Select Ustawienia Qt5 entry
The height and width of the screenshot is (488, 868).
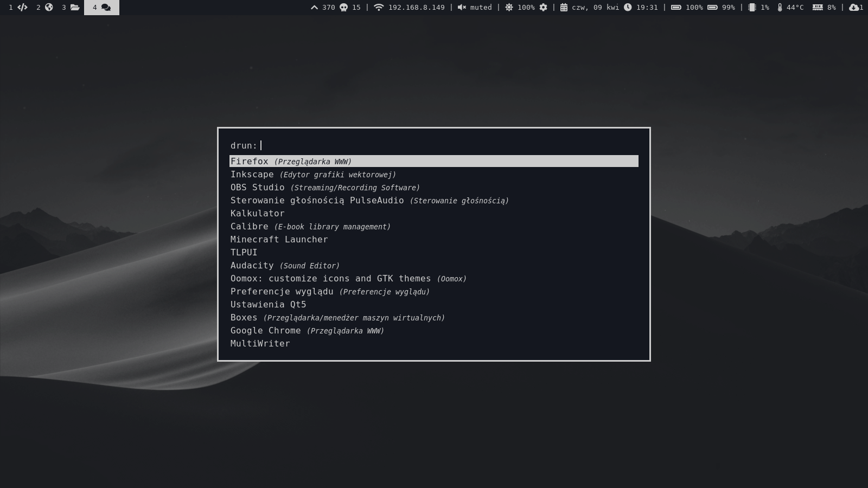(434, 304)
